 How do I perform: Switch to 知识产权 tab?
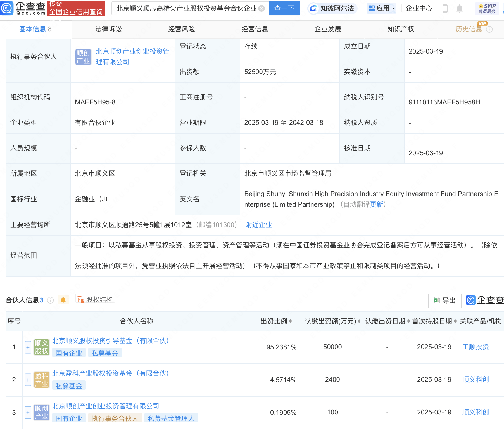(x=401, y=29)
